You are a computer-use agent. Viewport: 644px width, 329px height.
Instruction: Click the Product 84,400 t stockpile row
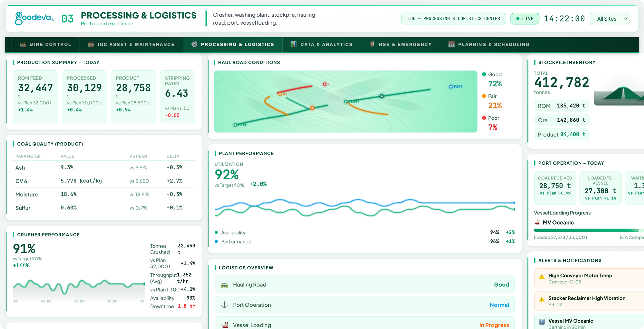562,135
